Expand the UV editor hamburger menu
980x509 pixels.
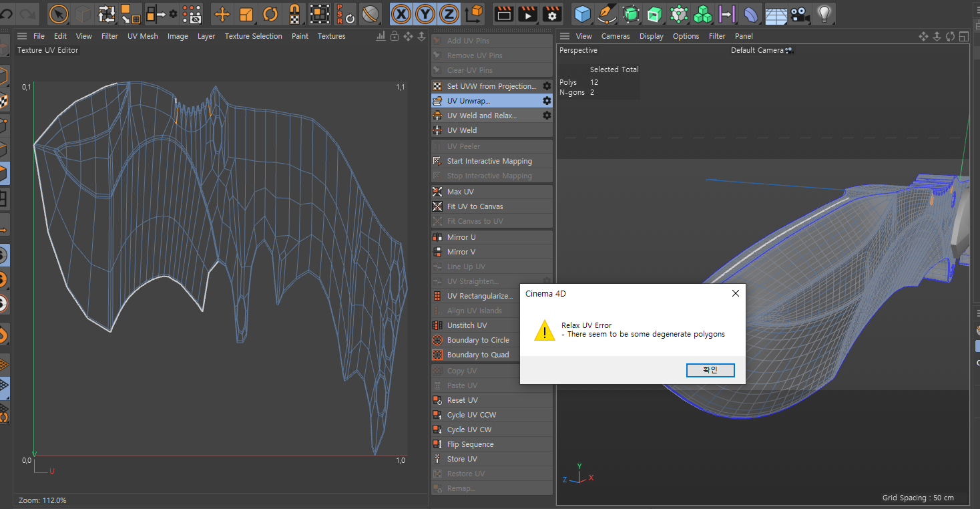(x=22, y=36)
